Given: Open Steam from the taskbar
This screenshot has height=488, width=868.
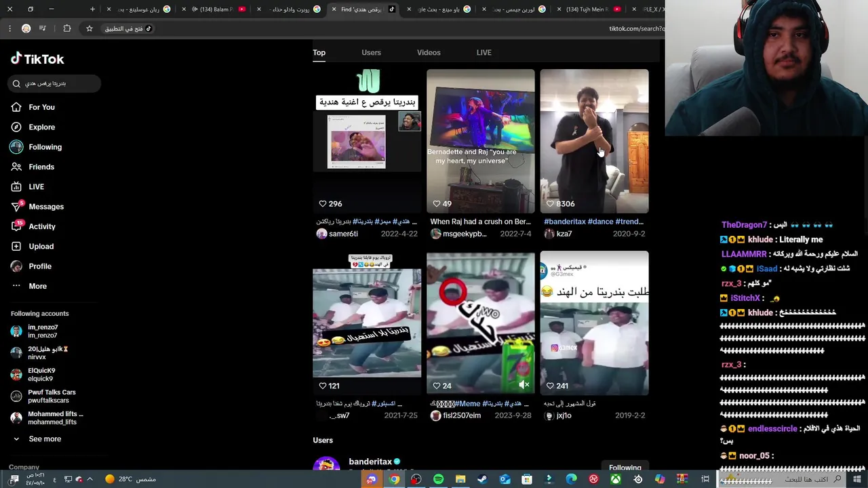Looking at the screenshot, I should [x=482, y=479].
